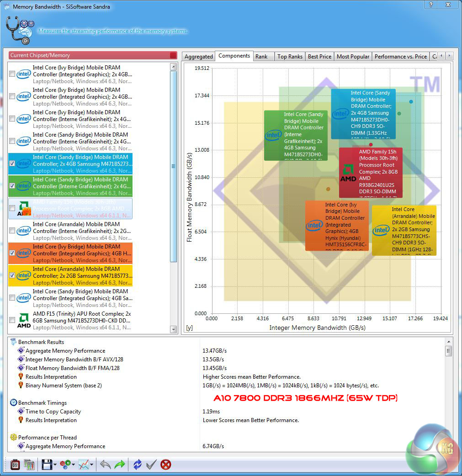
Task: Uncheck blue Sandy Bridge 2x 4GB Samsung entry
Action: (x=12, y=164)
